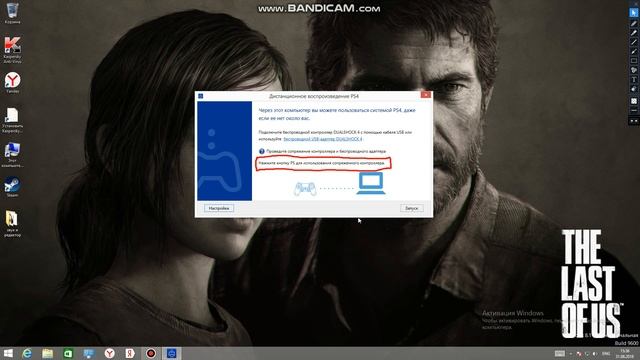Launch Internet Explorer from taskbar
Viewport: 640px width, 360px height.
[27, 353]
